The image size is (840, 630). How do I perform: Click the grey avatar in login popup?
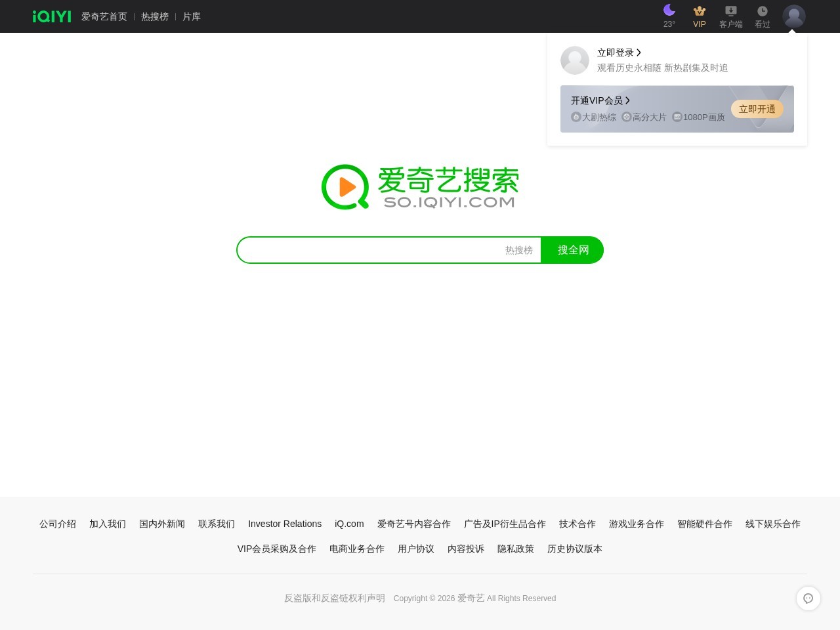(575, 60)
